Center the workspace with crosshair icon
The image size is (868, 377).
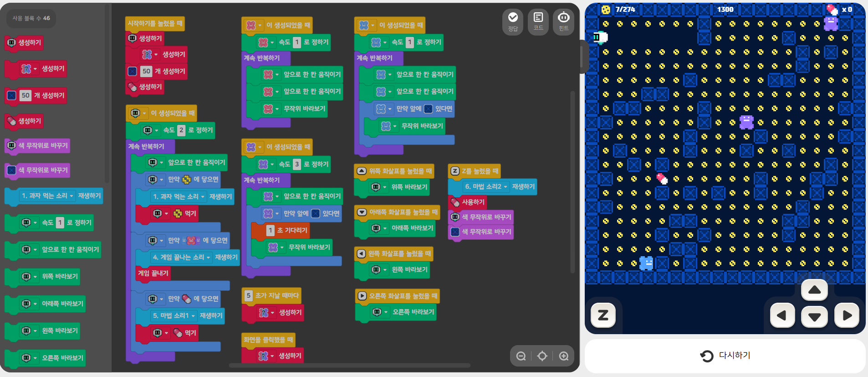542,356
